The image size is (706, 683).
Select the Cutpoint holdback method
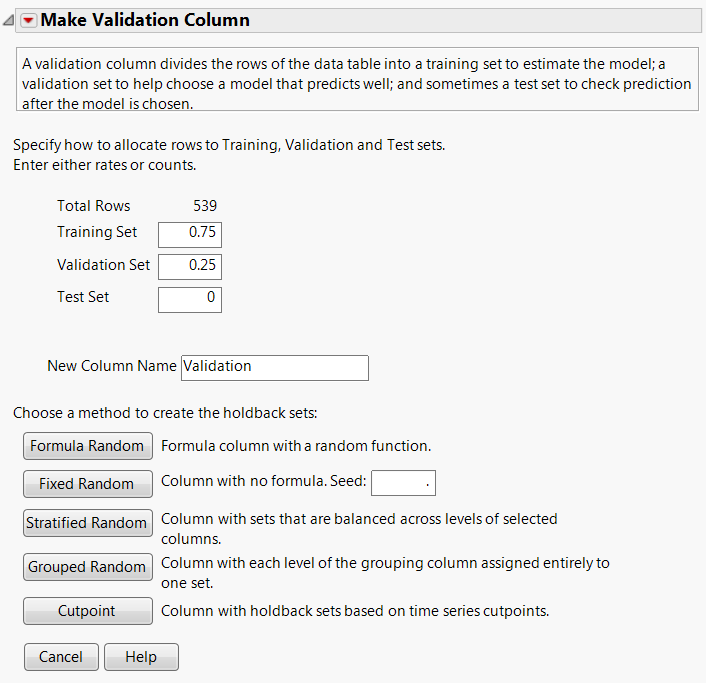coord(87,611)
